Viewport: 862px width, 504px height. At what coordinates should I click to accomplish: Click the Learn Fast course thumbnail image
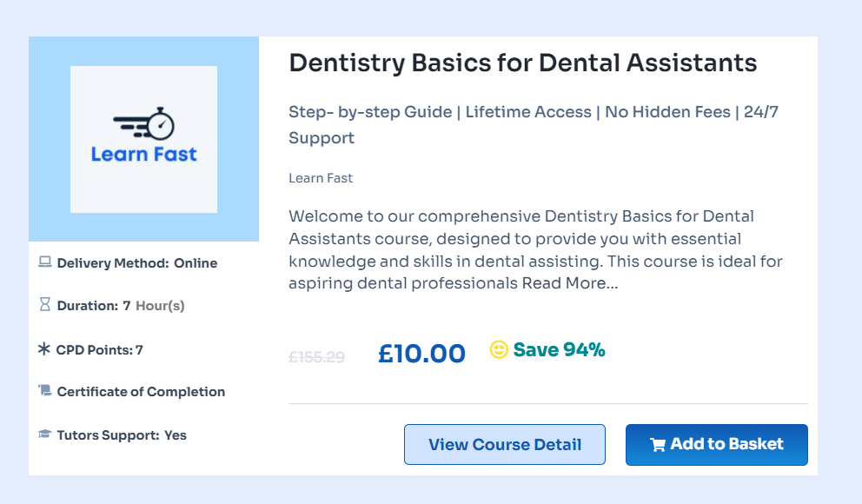(x=143, y=139)
